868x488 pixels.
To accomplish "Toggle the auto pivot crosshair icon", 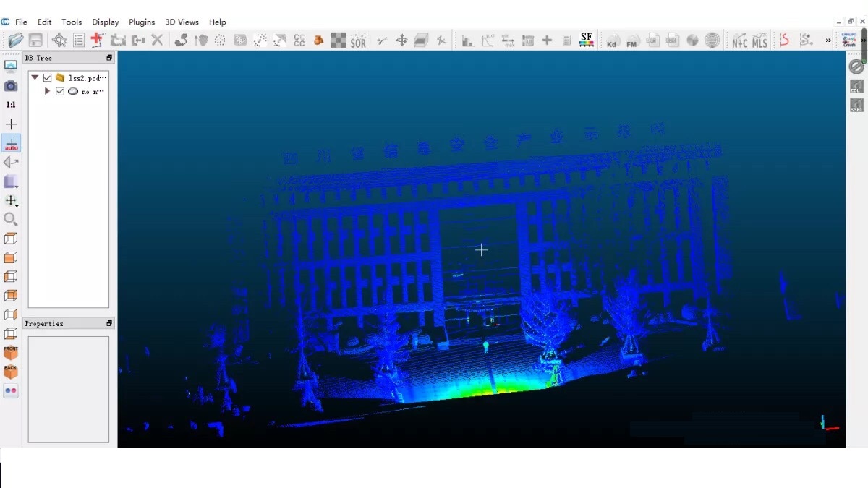I will 11,143.
